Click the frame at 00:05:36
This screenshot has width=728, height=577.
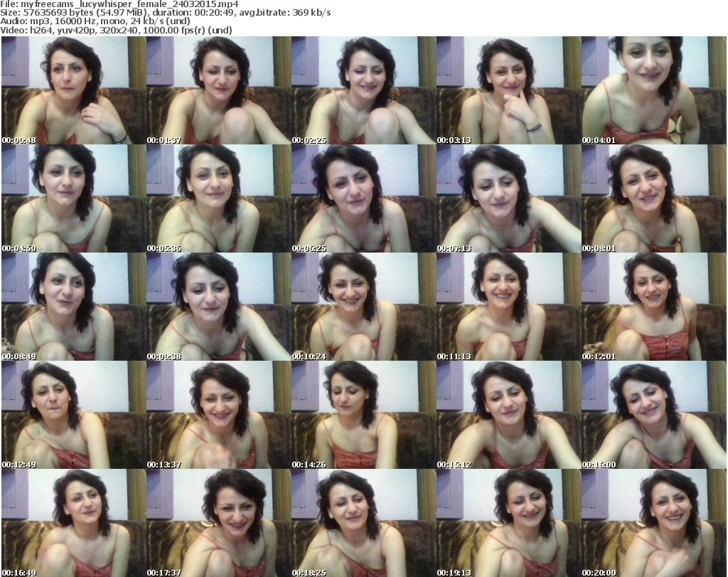[219, 198]
